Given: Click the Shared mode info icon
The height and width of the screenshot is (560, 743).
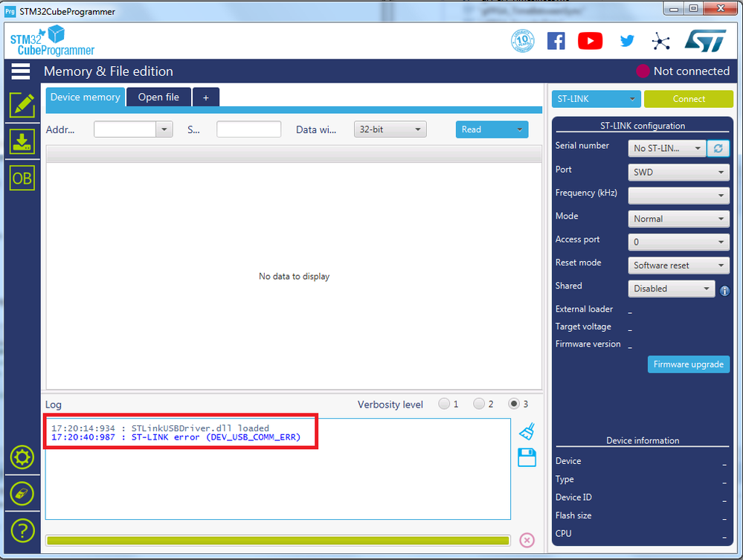Looking at the screenshot, I should [724, 291].
